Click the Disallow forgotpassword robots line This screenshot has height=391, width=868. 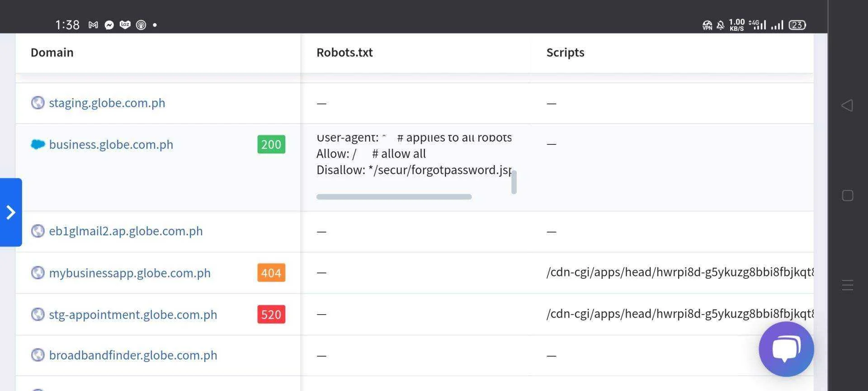[414, 170]
